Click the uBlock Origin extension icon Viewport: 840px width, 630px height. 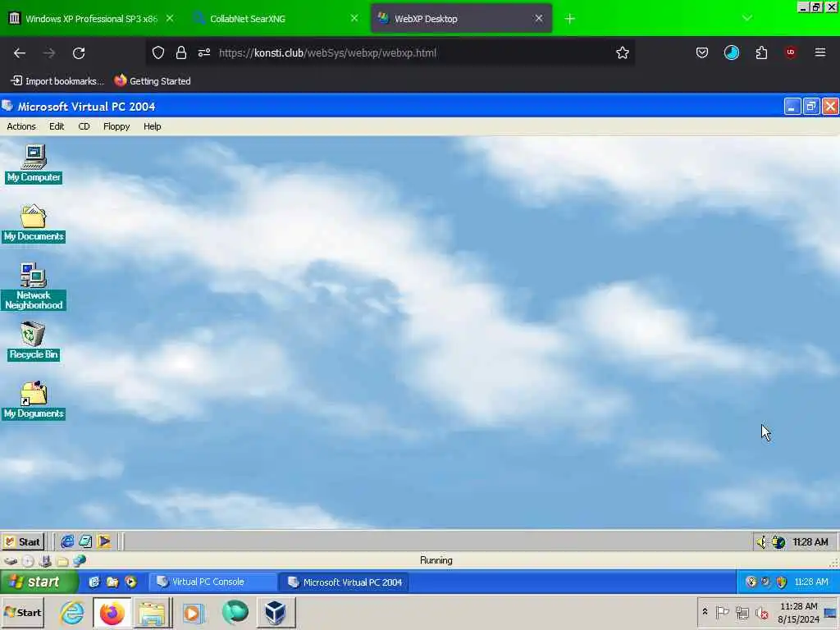coord(791,53)
